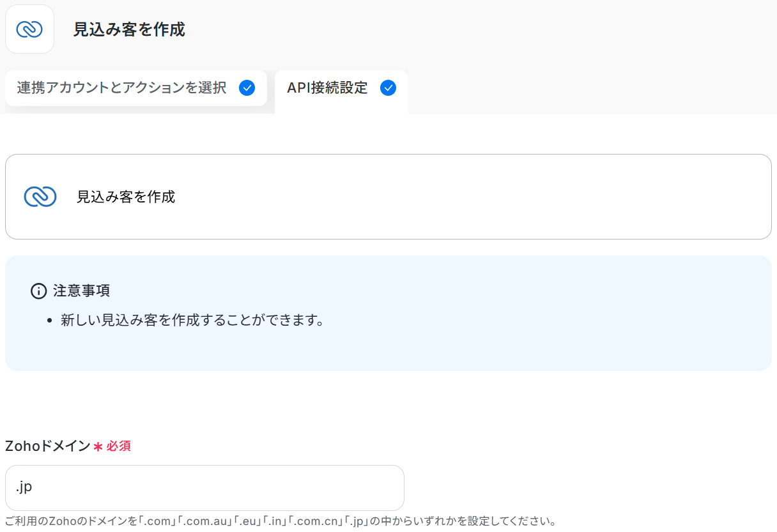Click the blue checkmark on 連携アカウントとアクションを選択

(247, 88)
